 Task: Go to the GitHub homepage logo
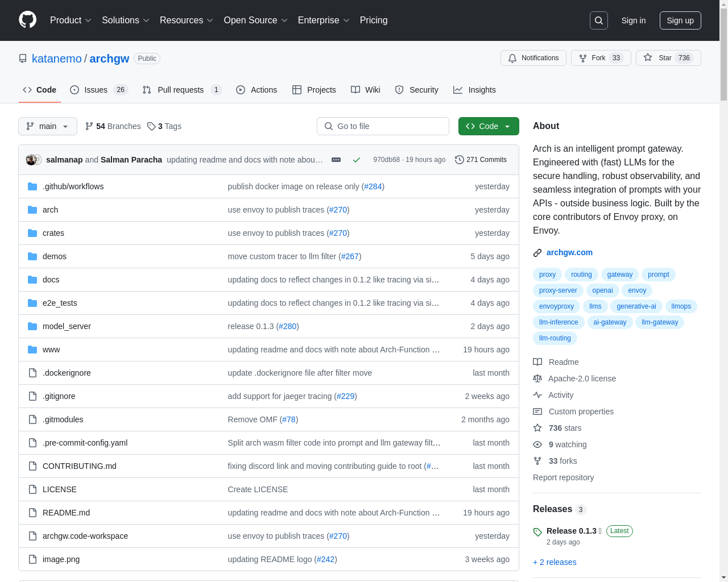pyautogui.click(x=28, y=20)
